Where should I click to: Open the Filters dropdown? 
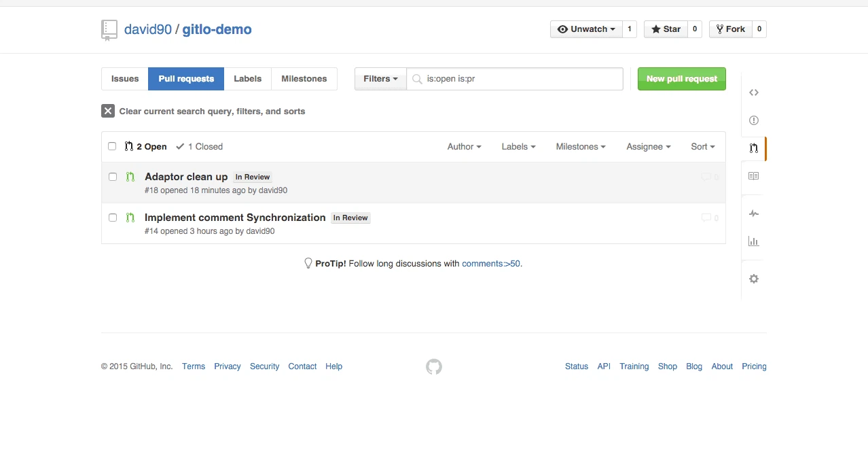[380, 79]
